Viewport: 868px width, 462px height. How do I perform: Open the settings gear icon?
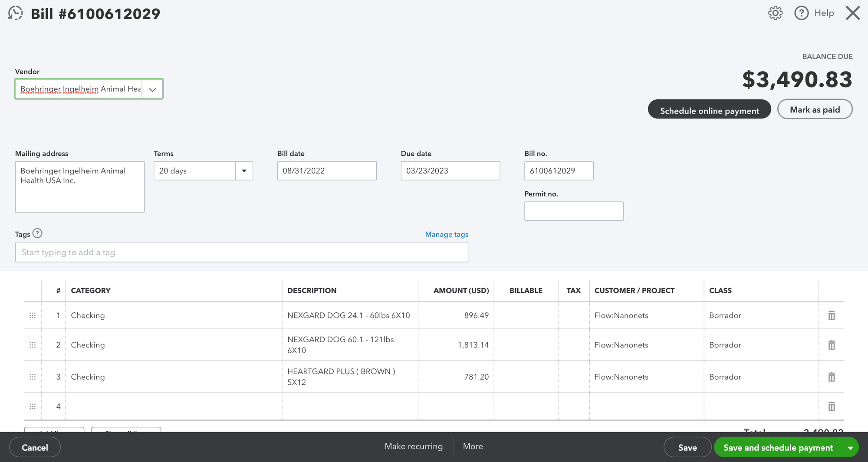pos(776,13)
